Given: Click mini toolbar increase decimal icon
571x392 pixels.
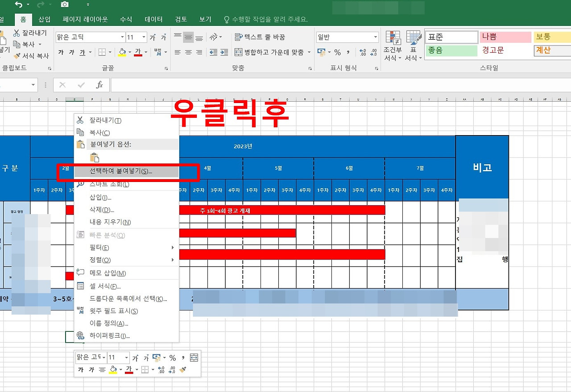Looking at the screenshot, I should (x=161, y=370).
